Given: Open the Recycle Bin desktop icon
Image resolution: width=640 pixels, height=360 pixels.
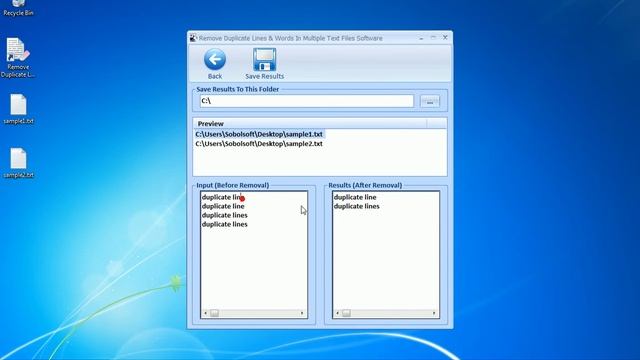Looking at the screenshot, I should pyautogui.click(x=18, y=8).
